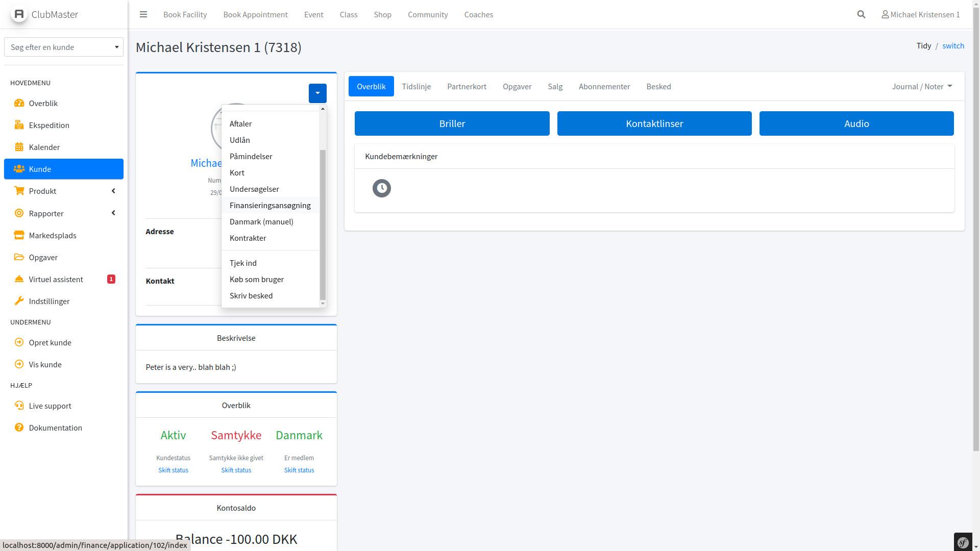Click the switch link next to Tidy

953,45
